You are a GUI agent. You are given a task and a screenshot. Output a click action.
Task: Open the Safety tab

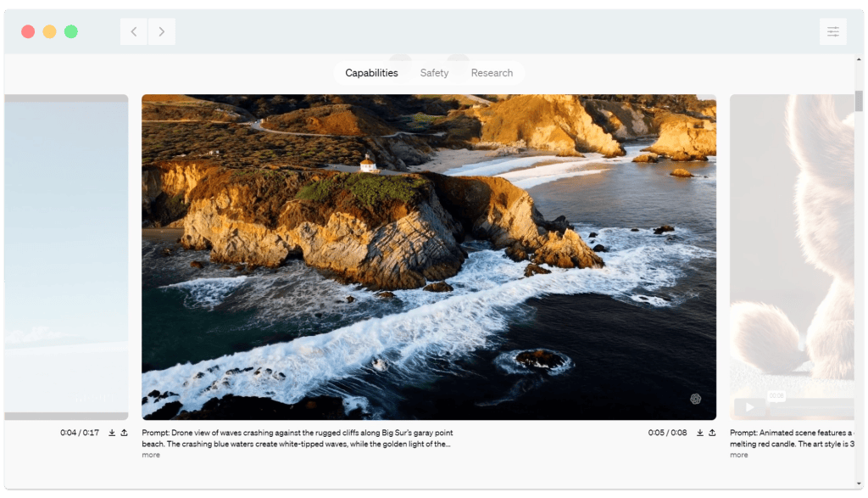tap(434, 73)
